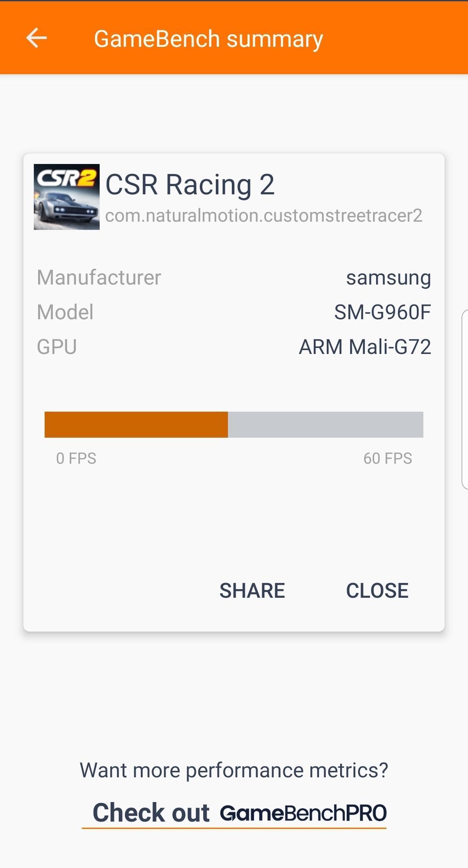Image resolution: width=468 pixels, height=868 pixels.
Task: Tap the SM-G960F model value
Action: 382,312
